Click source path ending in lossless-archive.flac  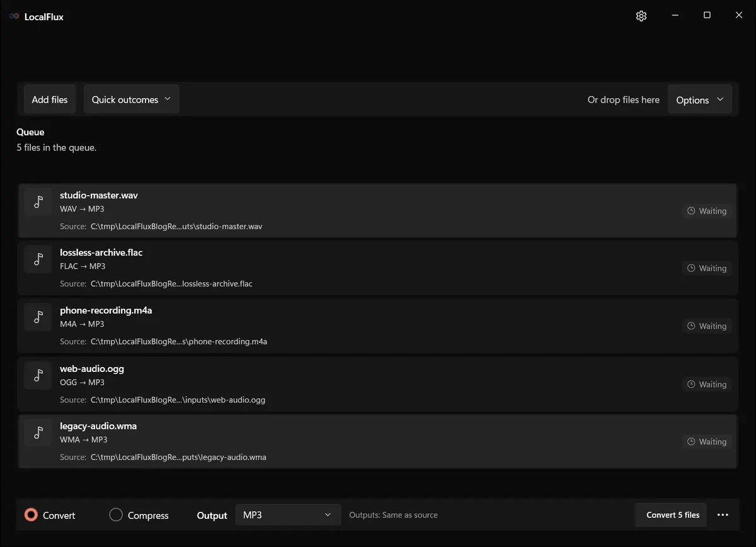tap(171, 284)
